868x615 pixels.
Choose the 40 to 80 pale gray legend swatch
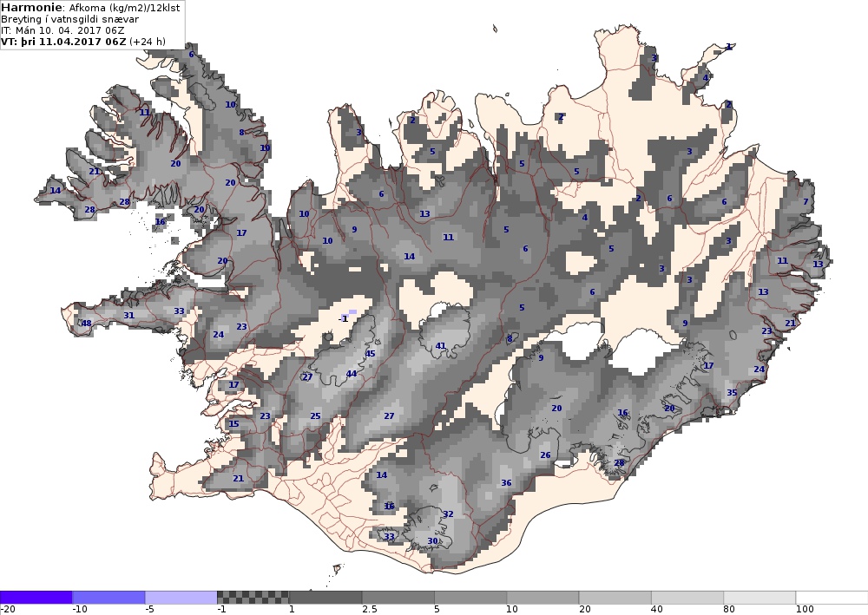pyautogui.click(x=687, y=598)
